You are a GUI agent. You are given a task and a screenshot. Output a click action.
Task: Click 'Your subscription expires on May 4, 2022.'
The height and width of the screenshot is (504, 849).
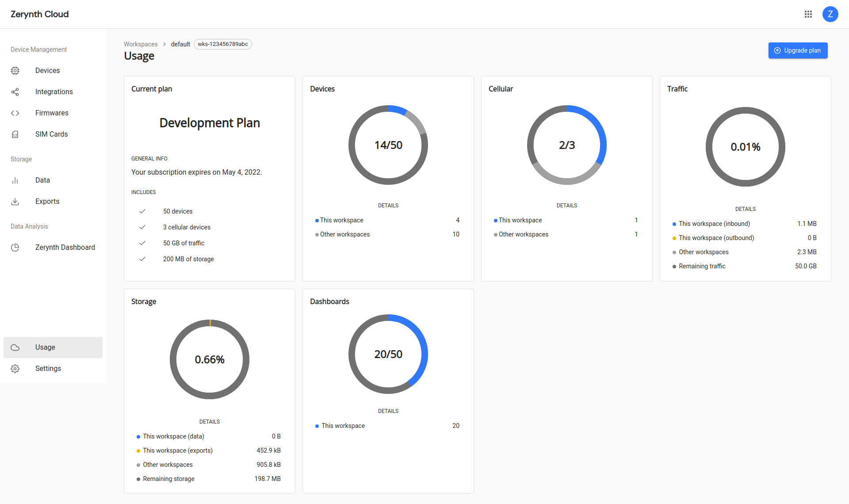point(197,172)
